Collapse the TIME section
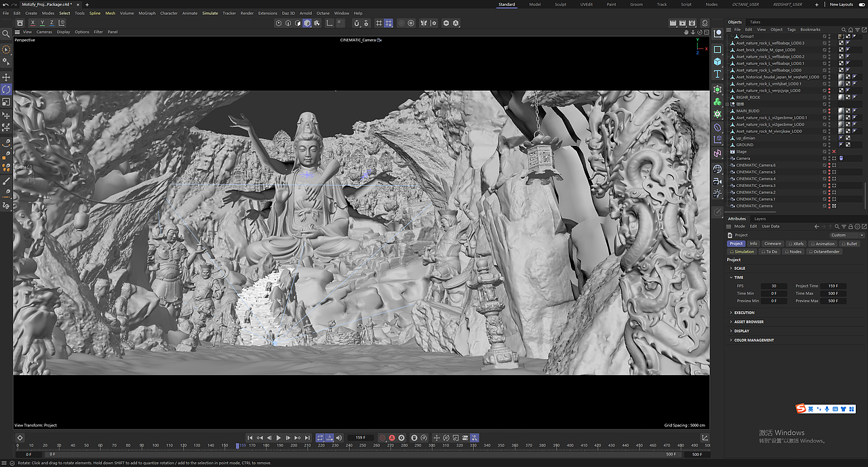Screen dimensions: 868x467 tap(731, 277)
